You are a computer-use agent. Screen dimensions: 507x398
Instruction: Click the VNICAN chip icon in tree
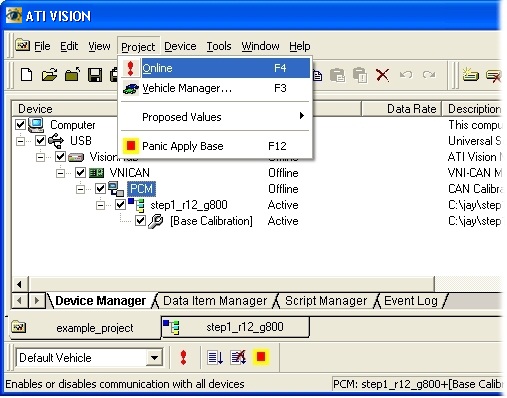(97, 173)
